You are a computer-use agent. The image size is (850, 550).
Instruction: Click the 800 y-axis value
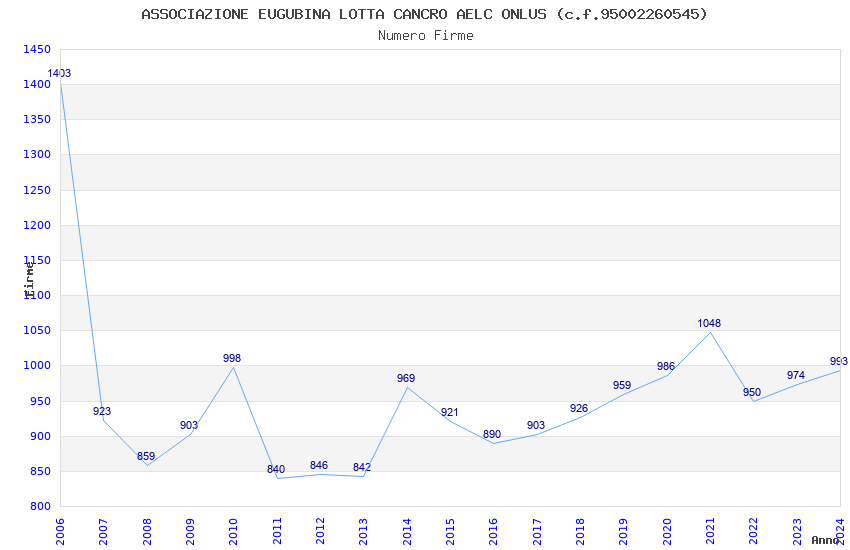coord(41,507)
